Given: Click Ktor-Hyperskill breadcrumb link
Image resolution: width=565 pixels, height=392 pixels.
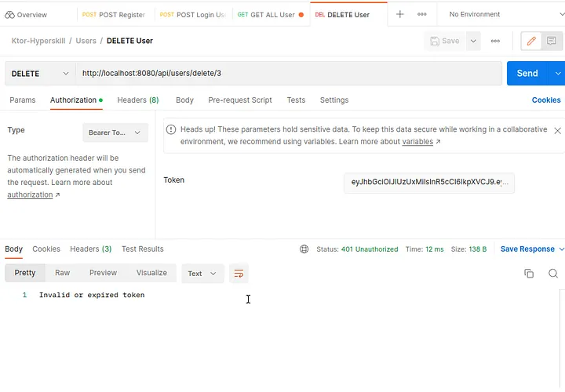Looking at the screenshot, I should (x=38, y=41).
